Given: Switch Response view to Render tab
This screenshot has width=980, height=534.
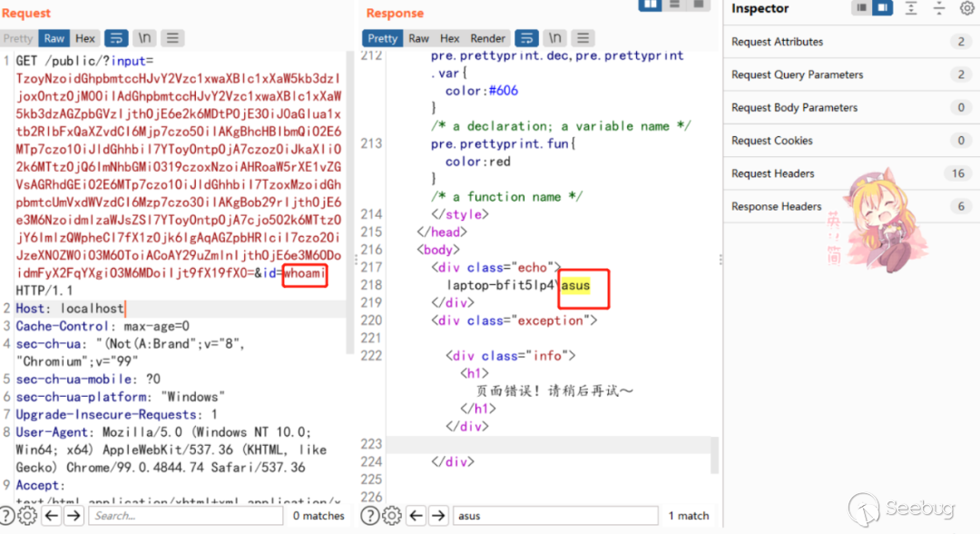Looking at the screenshot, I should 488,38.
